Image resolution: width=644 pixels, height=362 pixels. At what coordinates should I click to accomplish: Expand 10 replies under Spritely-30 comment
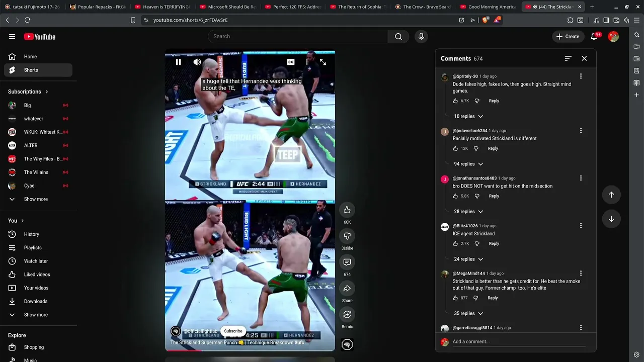pyautogui.click(x=468, y=116)
